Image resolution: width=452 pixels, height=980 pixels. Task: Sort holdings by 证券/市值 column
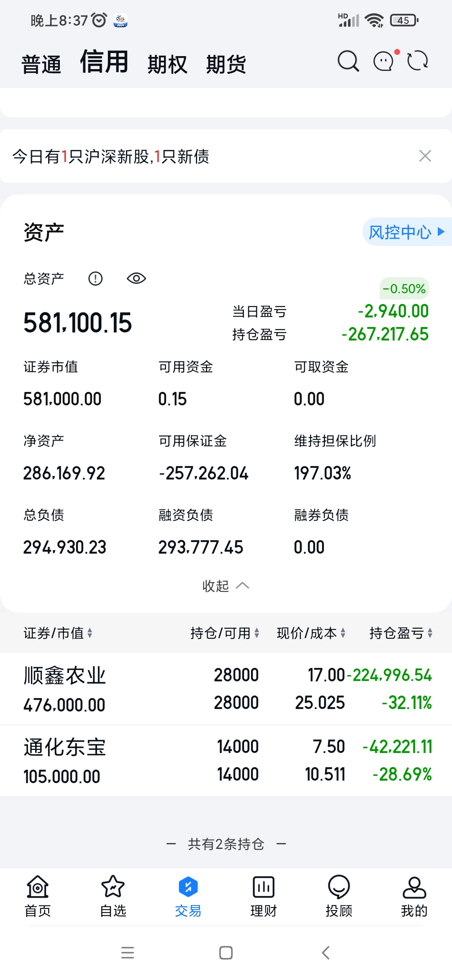coord(58,633)
